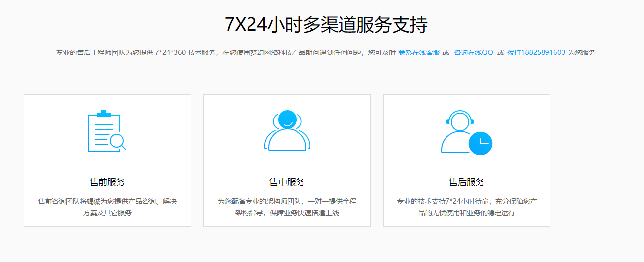Viewport: 644px width, 262px height.
Task: Open the 联系在线客服 link
Action: [x=419, y=52]
